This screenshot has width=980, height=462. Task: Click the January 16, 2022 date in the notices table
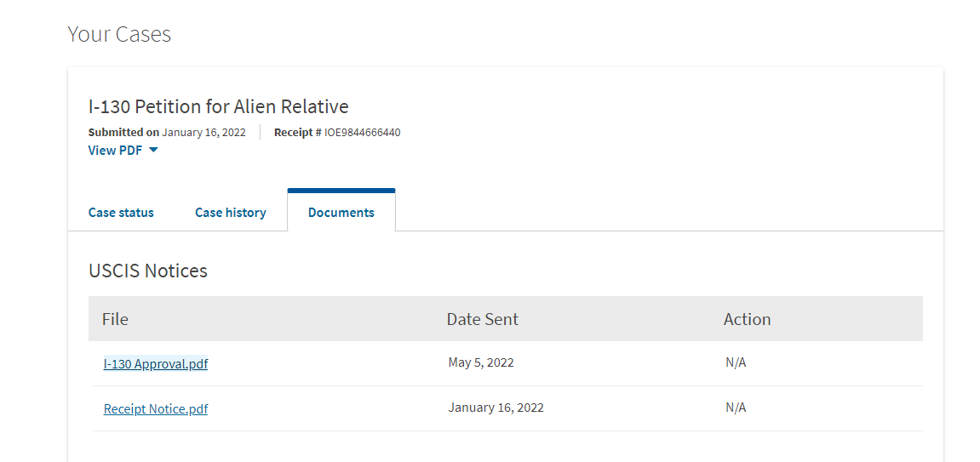point(496,408)
